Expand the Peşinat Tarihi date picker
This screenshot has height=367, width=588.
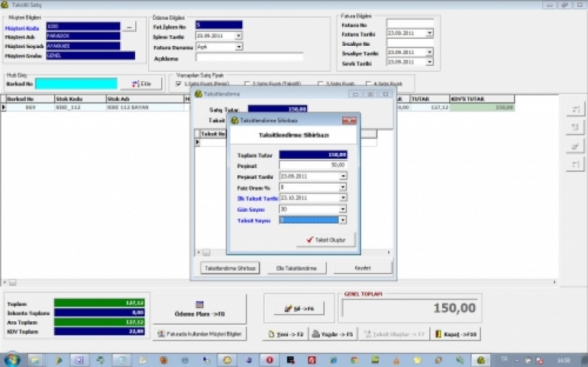343,176
